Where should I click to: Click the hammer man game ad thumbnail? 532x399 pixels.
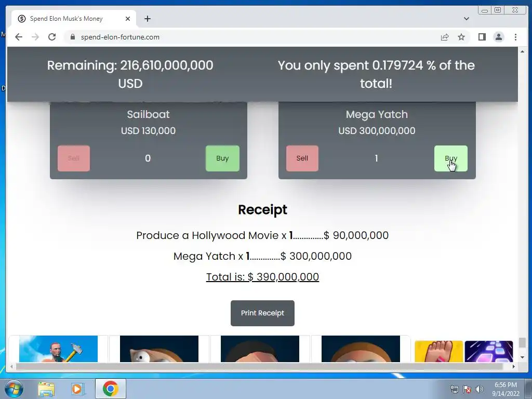click(x=58, y=349)
